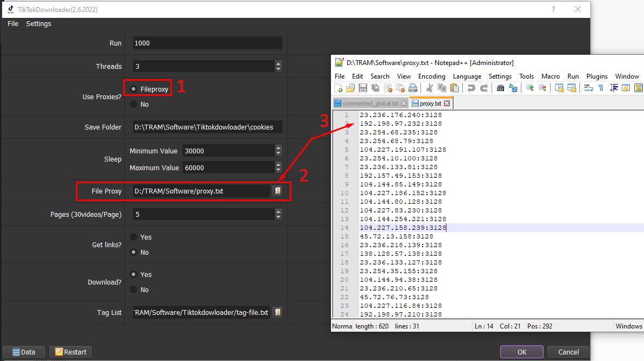The height and width of the screenshot is (361, 644).
Task: Open Notepad++ Macro menu
Action: click(550, 76)
